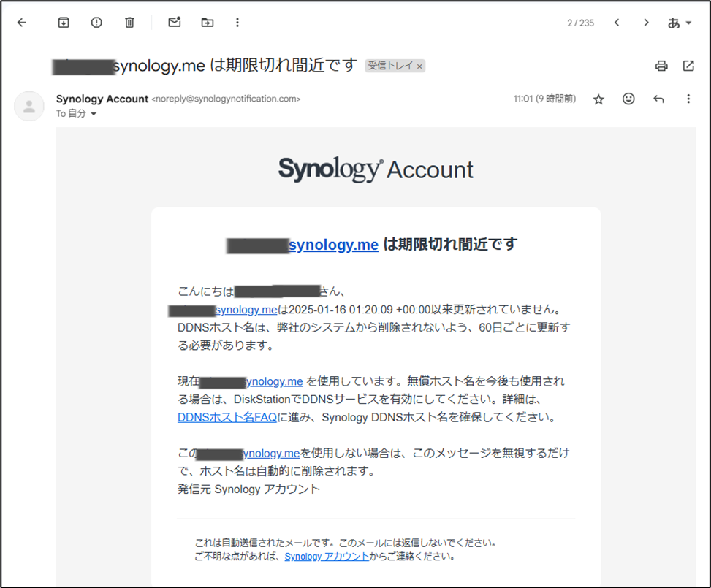Screen dimensions: 711x588
Task: Open the synology.me link after 現在
Action: [274, 382]
